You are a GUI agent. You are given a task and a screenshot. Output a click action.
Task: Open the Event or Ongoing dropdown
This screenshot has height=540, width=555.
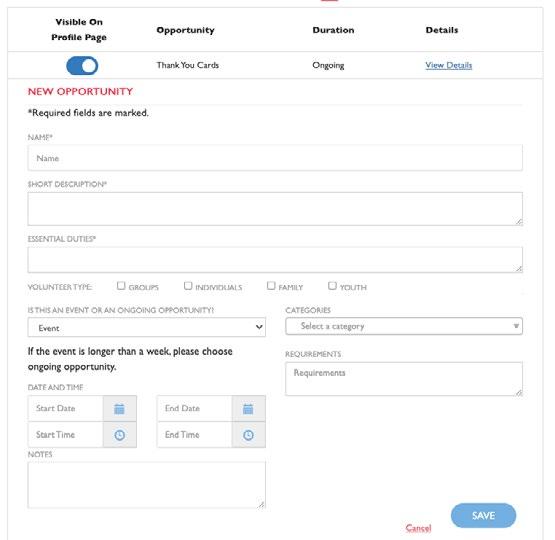pyautogui.click(x=147, y=327)
